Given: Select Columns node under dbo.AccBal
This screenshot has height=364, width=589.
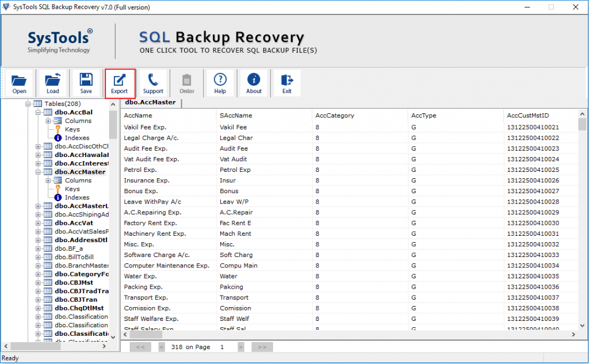Looking at the screenshot, I should coord(78,121).
